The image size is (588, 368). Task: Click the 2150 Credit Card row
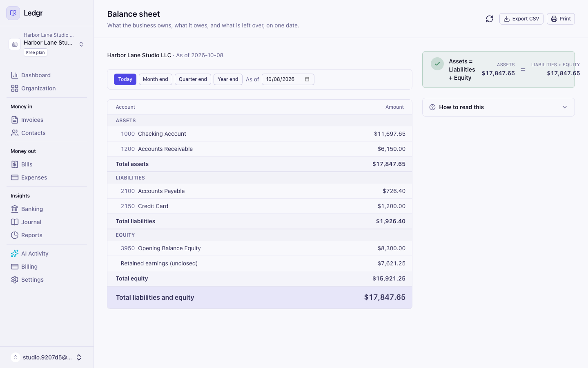pyautogui.click(x=260, y=206)
